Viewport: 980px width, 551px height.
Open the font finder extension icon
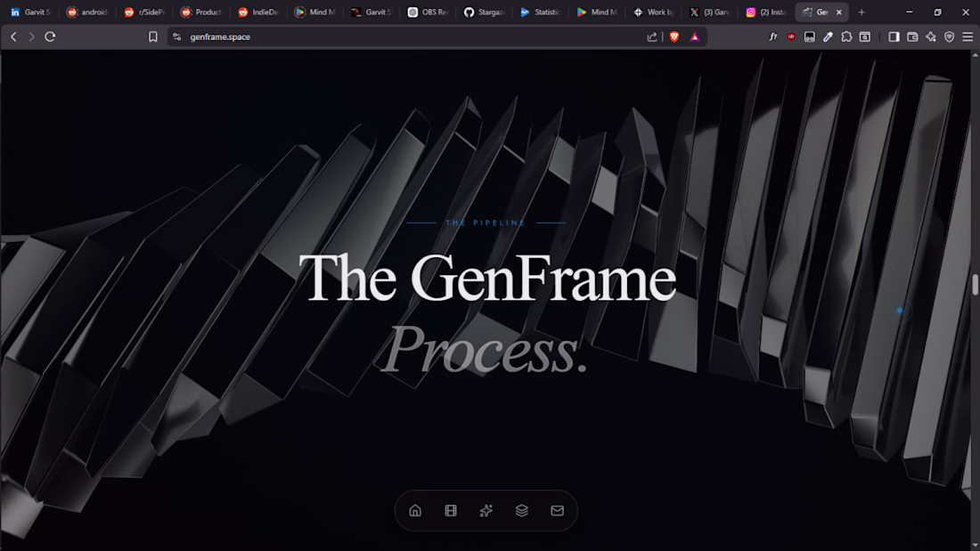[x=773, y=36]
